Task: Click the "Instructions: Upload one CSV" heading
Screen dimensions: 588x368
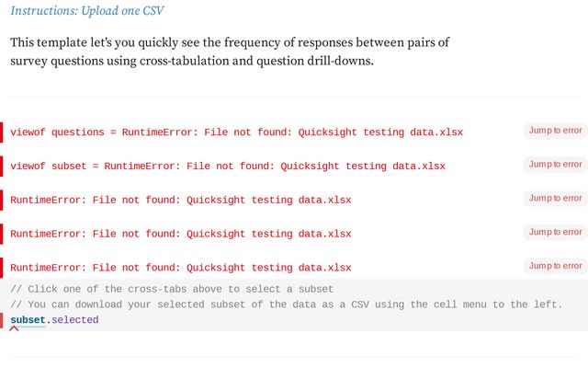Action: point(87,11)
